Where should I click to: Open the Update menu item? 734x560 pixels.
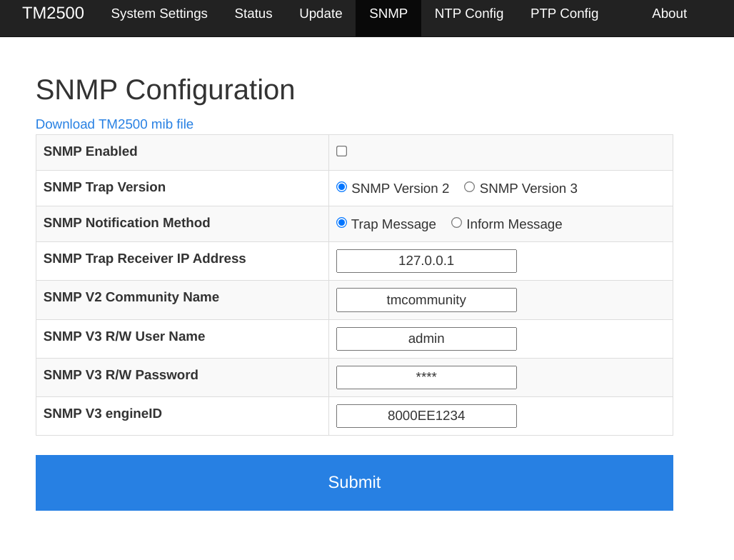pyautogui.click(x=321, y=14)
